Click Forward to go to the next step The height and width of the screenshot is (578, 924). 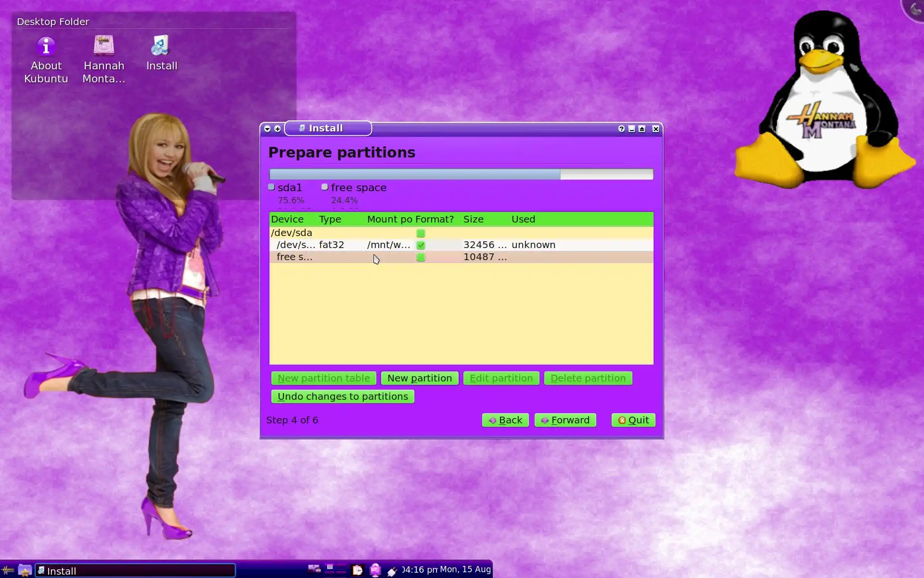pyautogui.click(x=565, y=420)
